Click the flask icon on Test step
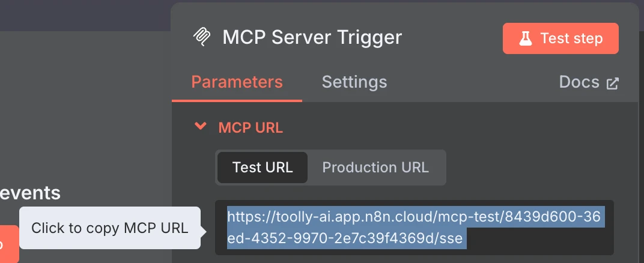Image resolution: width=644 pixels, height=263 pixels. pyautogui.click(x=525, y=38)
